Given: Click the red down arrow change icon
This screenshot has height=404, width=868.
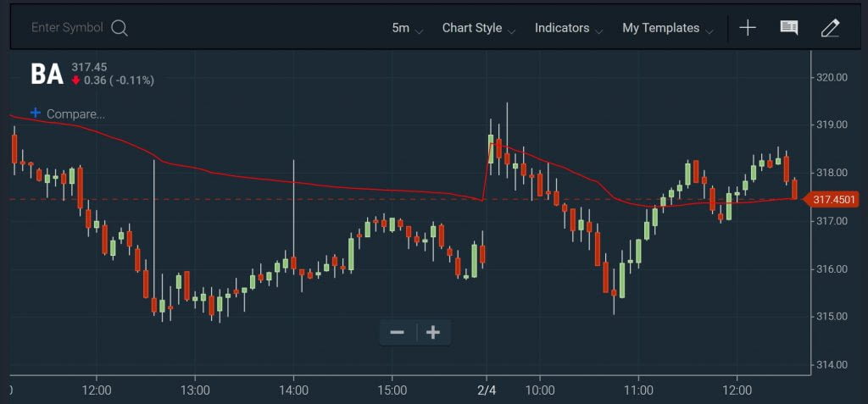Looking at the screenshot, I should point(75,80).
